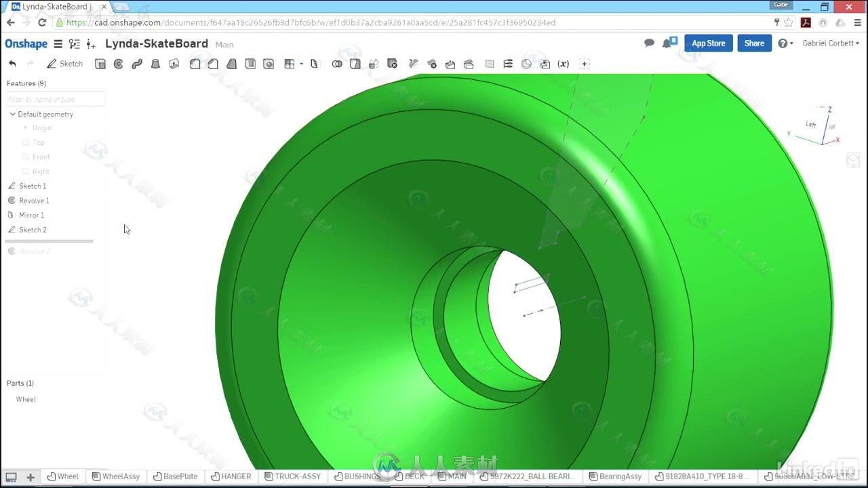This screenshot has width=868, height=488.
Task: Select the Draft tool
Action: tap(232, 64)
